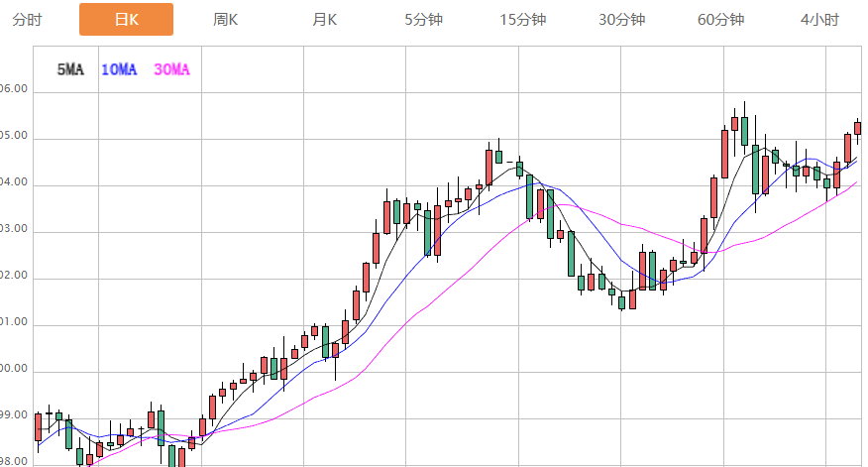
Task: Click the rightmost red candlestick
Action: tap(857, 128)
